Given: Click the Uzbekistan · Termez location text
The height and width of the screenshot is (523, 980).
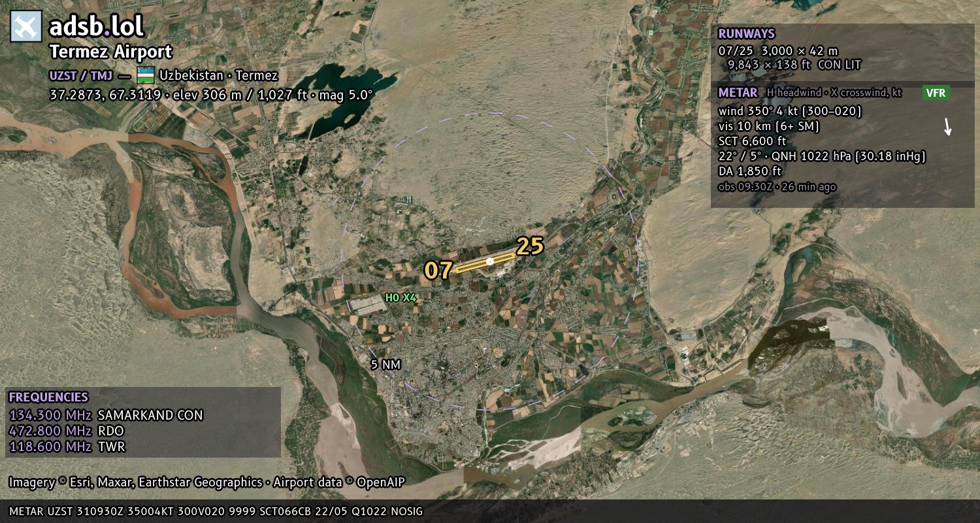Looking at the screenshot, I should 219,75.
